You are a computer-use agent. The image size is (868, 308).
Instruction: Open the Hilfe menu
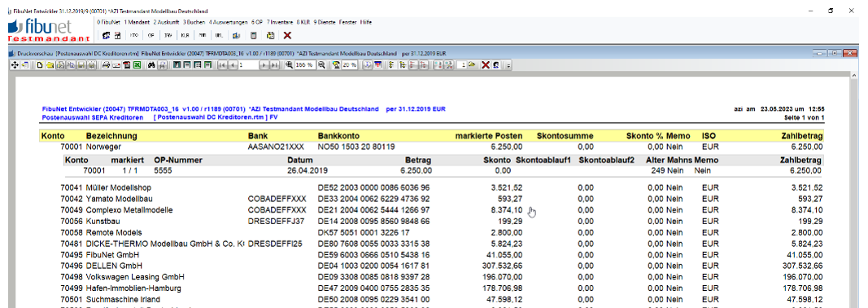pyautogui.click(x=366, y=22)
